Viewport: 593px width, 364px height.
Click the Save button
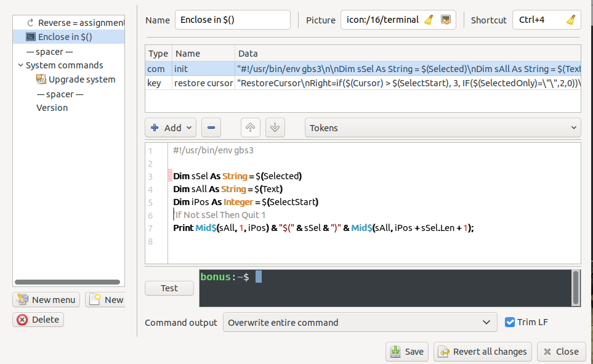click(x=407, y=352)
